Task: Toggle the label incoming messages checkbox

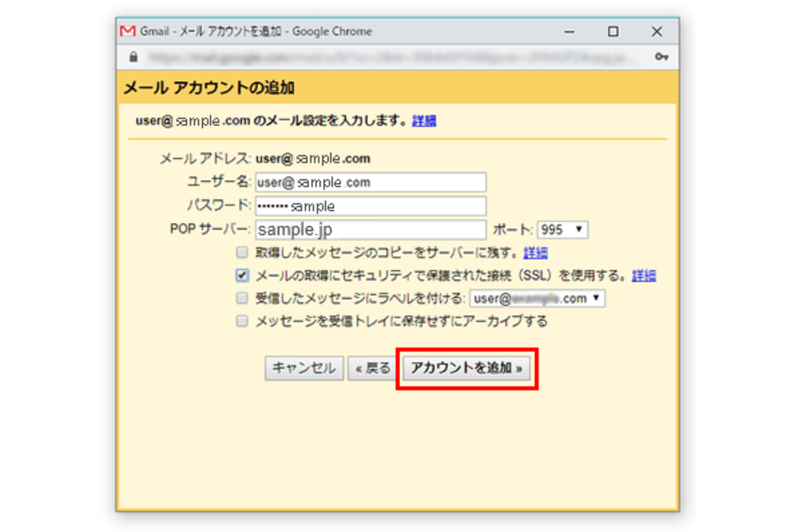Action: 242,298
